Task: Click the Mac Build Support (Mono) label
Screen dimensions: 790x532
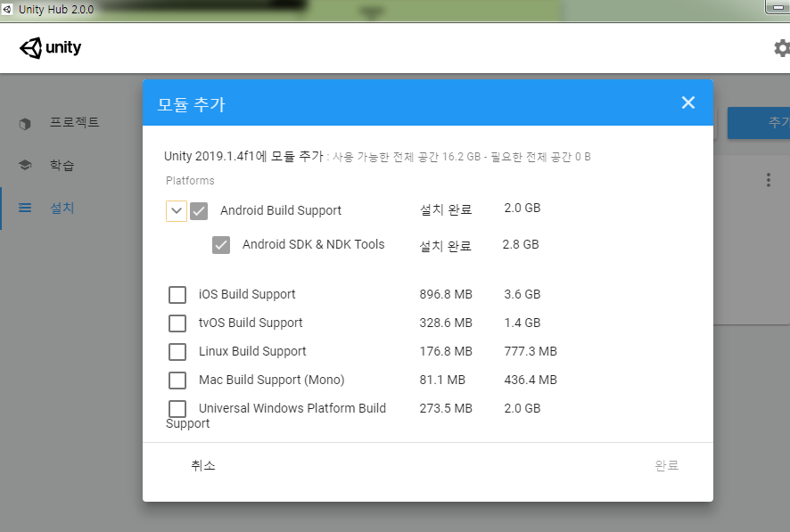Action: [x=272, y=380]
